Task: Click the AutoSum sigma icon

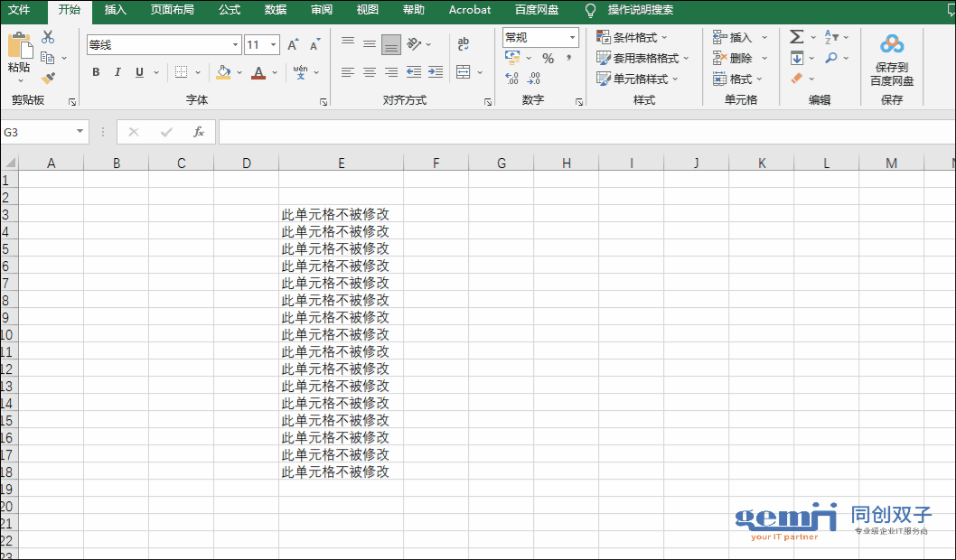Action: click(796, 37)
